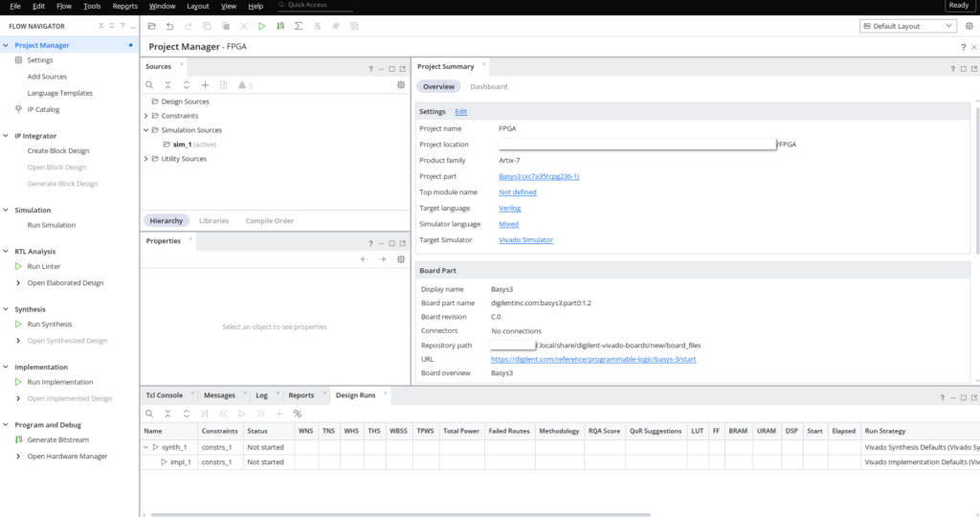Click the Sigma reports icon in main toolbar
The height and width of the screenshot is (517, 980).
tap(299, 26)
